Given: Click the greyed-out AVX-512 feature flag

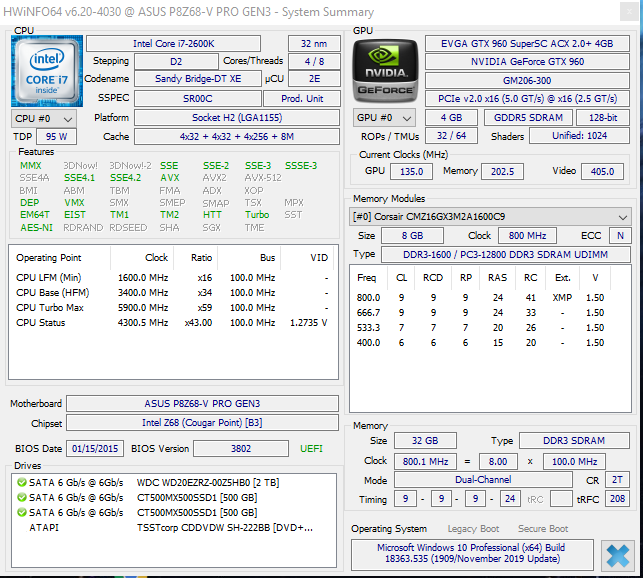Looking at the screenshot, I should [263, 178].
